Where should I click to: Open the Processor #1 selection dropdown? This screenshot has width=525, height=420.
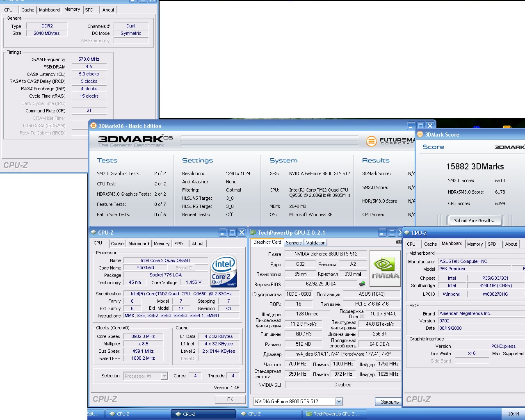click(x=164, y=376)
